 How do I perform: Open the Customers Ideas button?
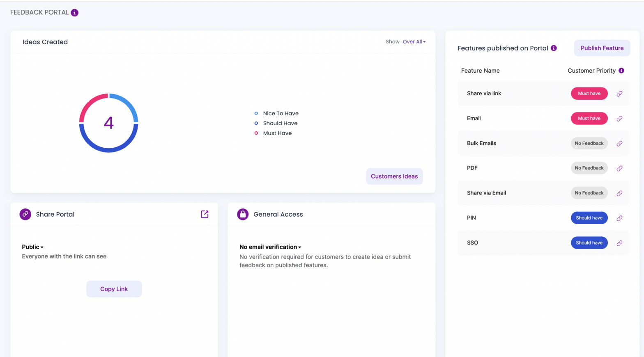click(394, 176)
